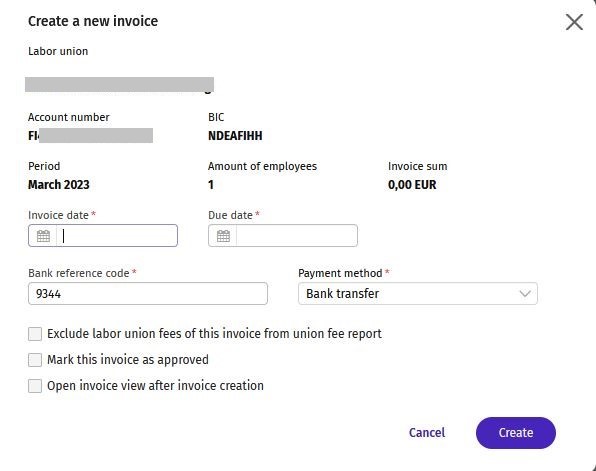Cancel the new invoice dialog
The height and width of the screenshot is (471, 596).
pyautogui.click(x=427, y=433)
